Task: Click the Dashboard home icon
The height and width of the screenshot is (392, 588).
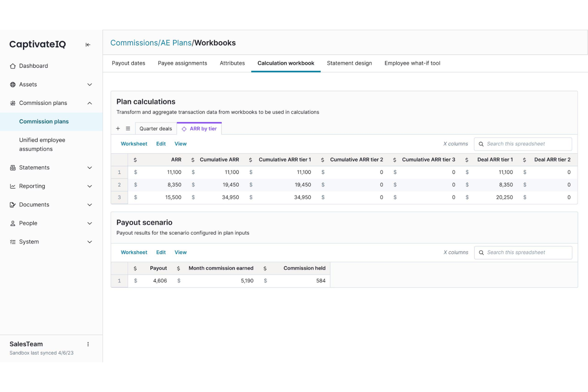Action: coord(13,66)
